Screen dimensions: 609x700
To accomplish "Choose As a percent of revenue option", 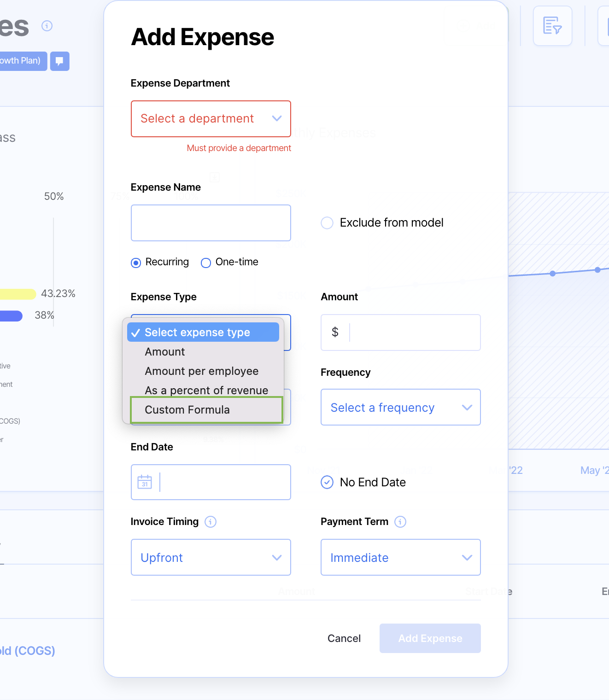I will coord(206,391).
